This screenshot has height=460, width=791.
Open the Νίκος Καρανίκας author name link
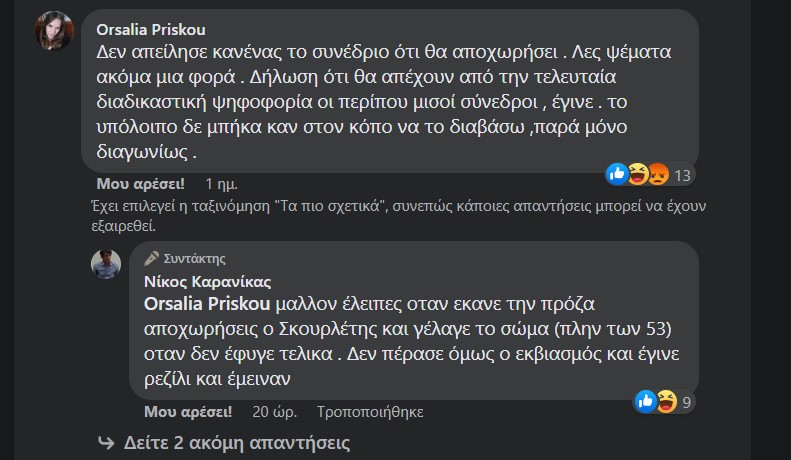207,281
